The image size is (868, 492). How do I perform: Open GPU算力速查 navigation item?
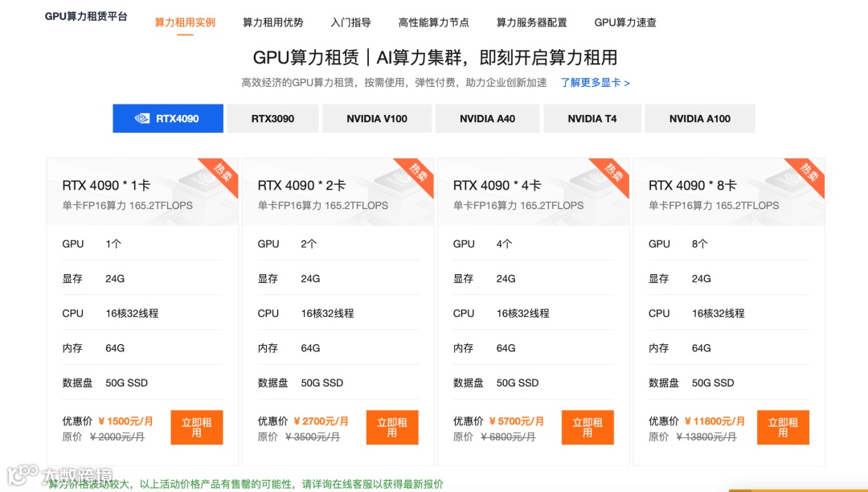tap(625, 23)
